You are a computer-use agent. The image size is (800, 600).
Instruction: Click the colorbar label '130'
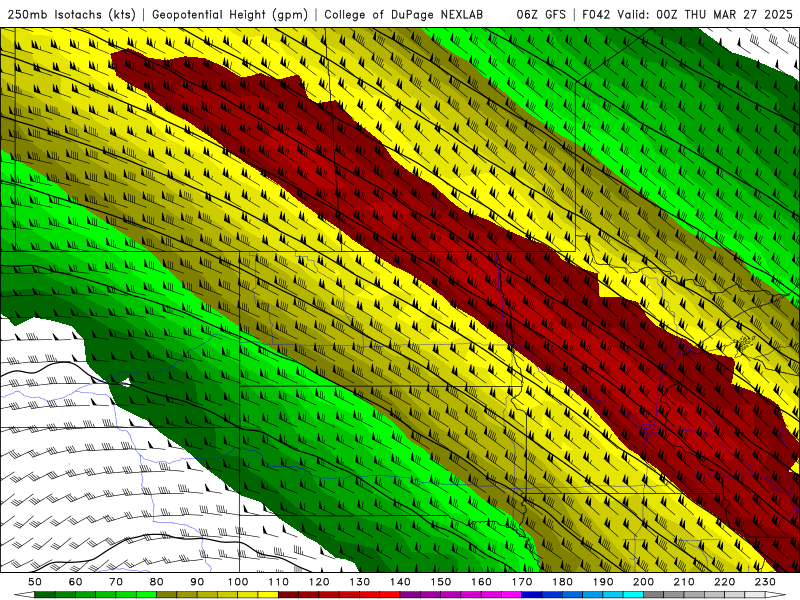click(360, 582)
